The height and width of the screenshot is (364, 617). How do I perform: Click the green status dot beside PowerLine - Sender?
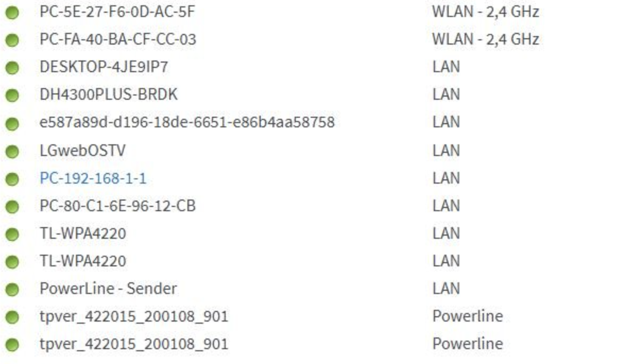12,290
